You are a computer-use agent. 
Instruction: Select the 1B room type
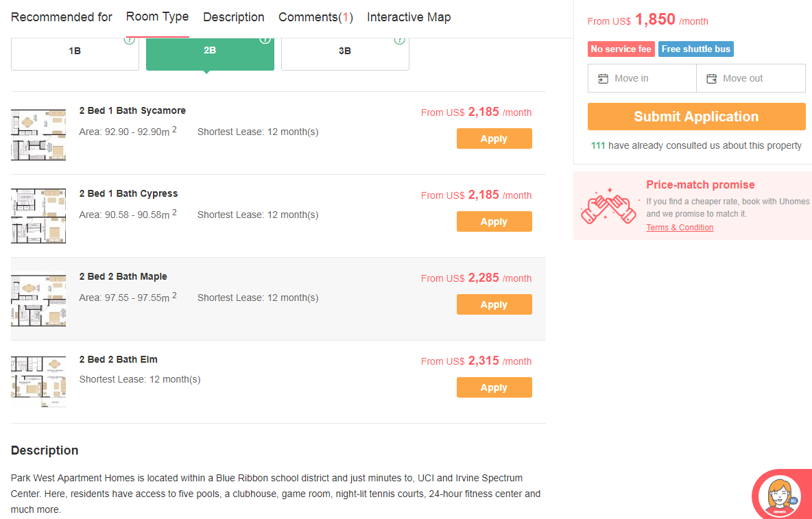pyautogui.click(x=75, y=52)
